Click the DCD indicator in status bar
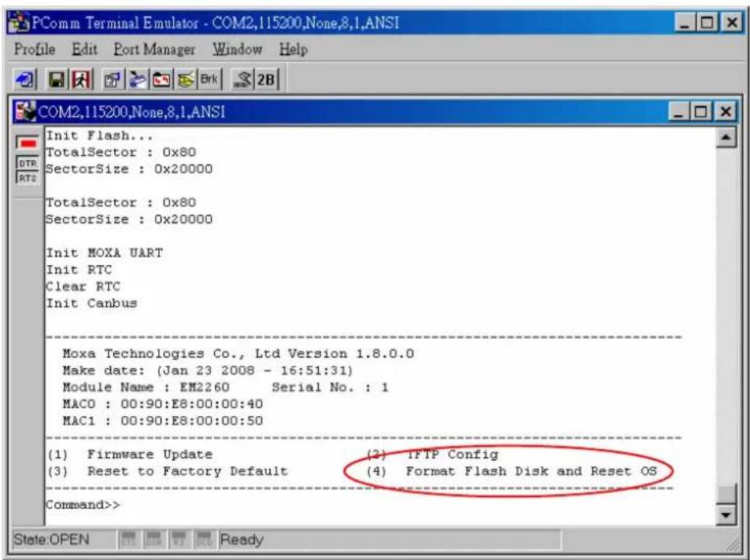The image size is (750, 560). coord(205,539)
